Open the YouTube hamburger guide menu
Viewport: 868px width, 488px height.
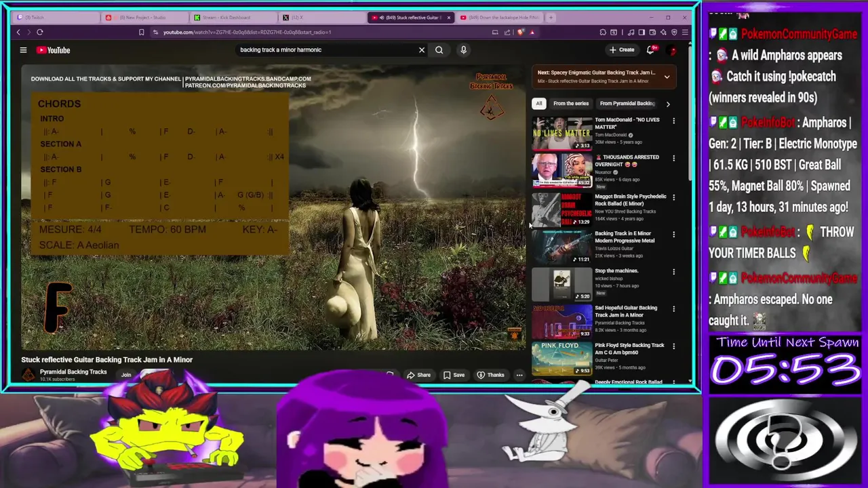tap(23, 49)
